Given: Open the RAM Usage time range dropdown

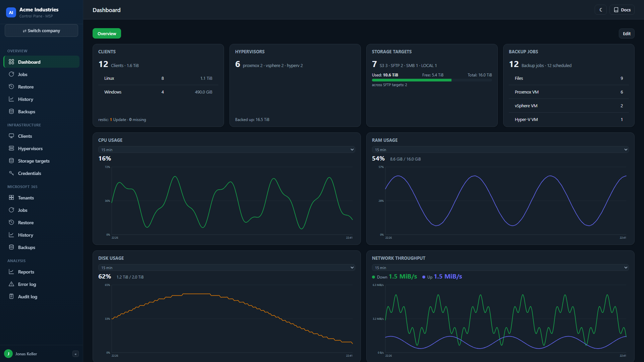Looking at the screenshot, I should pos(500,150).
